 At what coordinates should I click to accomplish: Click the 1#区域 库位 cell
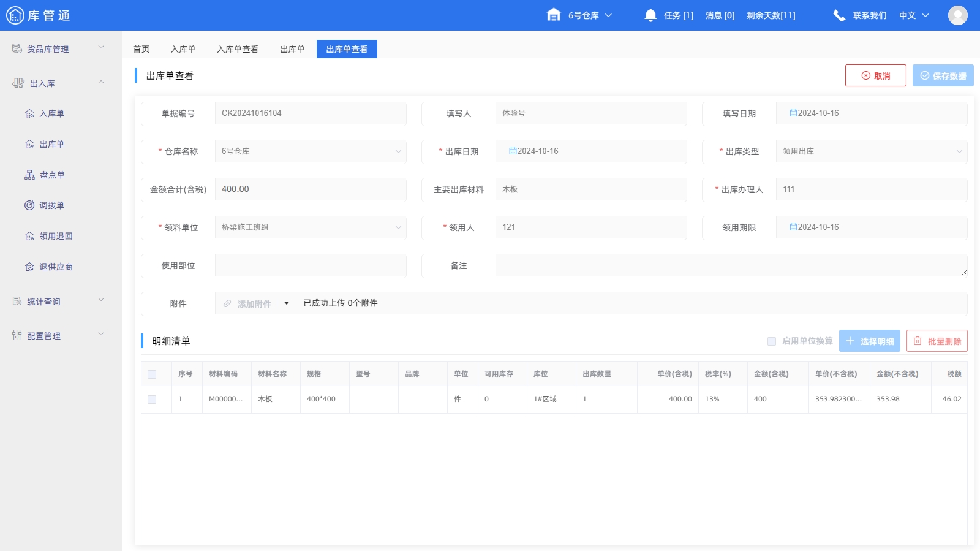pos(551,399)
